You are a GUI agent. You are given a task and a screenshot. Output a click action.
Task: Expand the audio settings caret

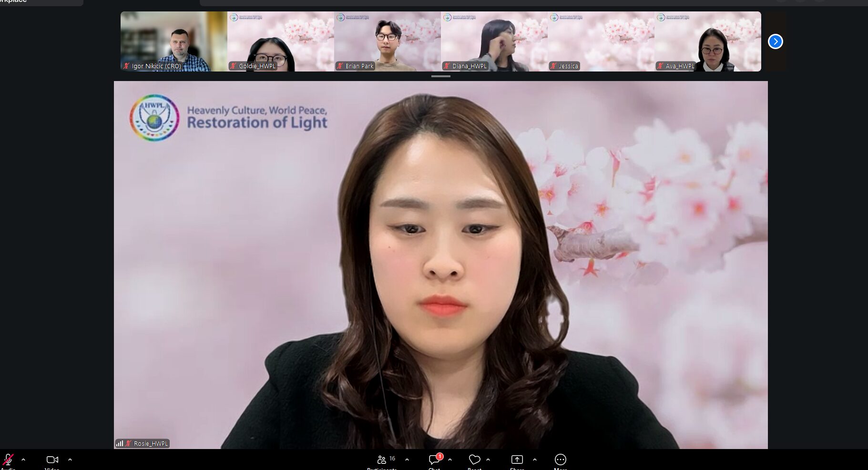(23, 460)
